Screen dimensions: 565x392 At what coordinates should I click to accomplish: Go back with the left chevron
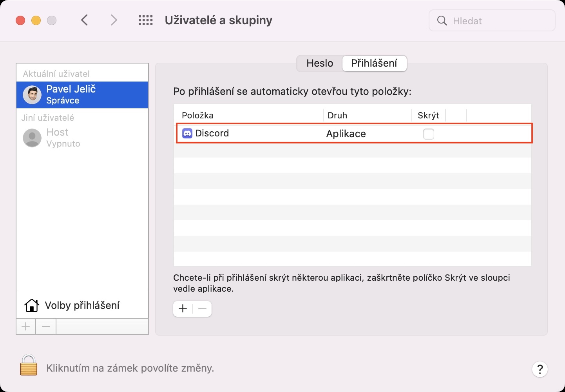[85, 20]
